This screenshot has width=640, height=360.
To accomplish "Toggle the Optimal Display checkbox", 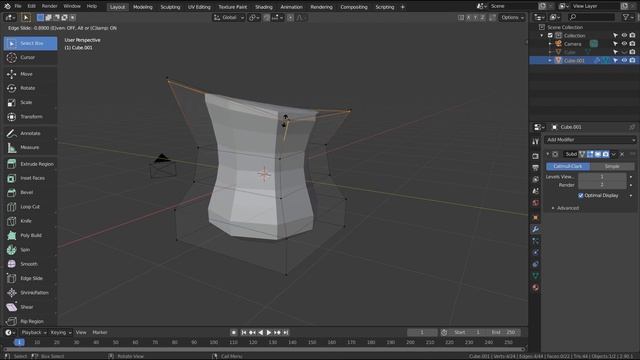I will (x=581, y=196).
